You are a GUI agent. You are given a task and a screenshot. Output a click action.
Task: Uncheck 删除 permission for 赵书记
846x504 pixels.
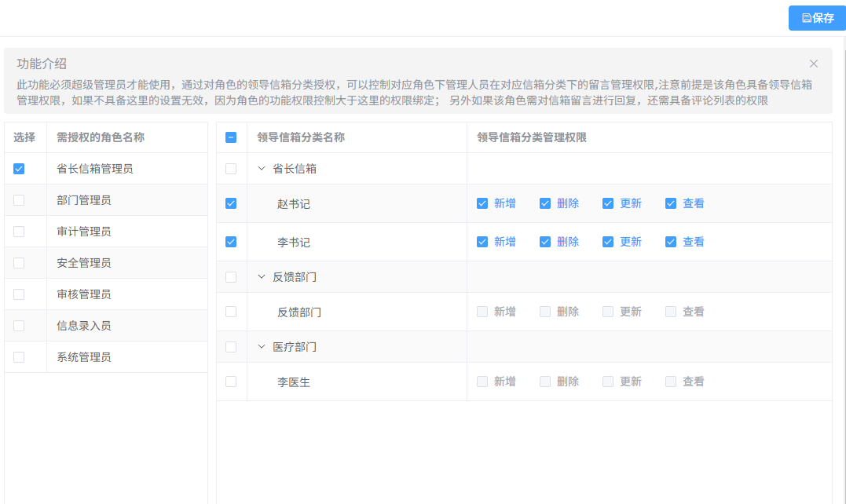545,203
